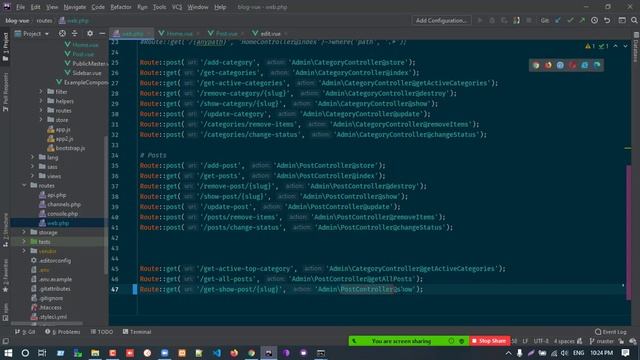Click the Git update project icon

pyautogui.click(x=558, y=20)
